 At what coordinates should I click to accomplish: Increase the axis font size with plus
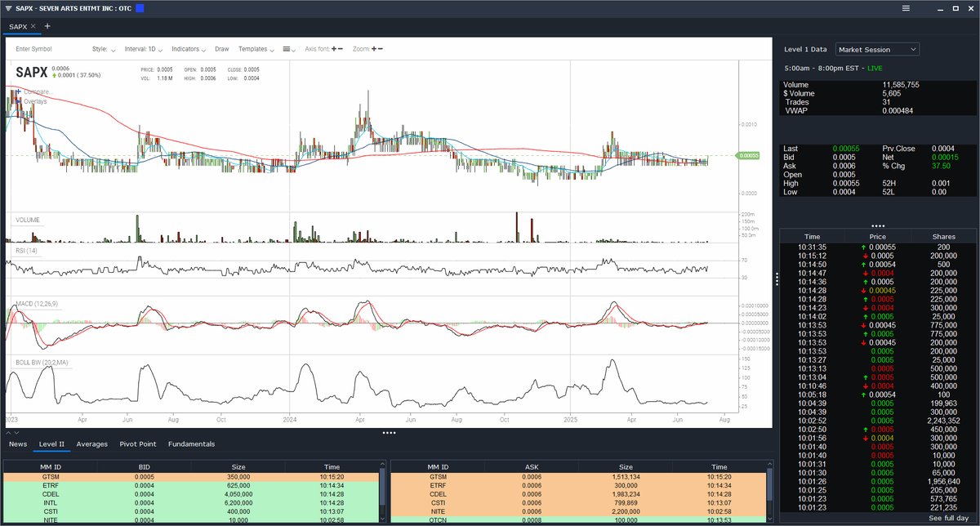pyautogui.click(x=335, y=49)
